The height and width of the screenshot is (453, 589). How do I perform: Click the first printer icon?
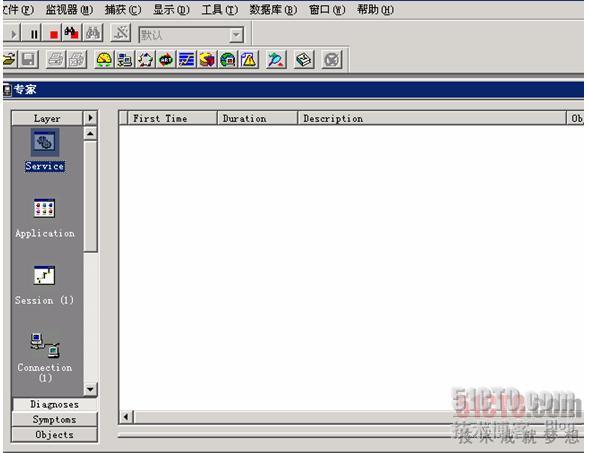tap(56, 59)
